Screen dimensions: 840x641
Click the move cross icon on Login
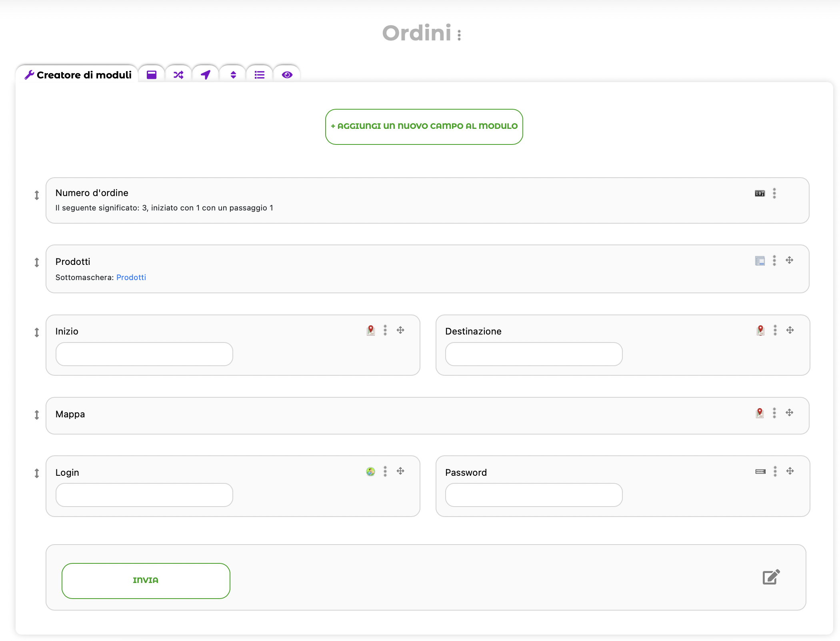(400, 471)
